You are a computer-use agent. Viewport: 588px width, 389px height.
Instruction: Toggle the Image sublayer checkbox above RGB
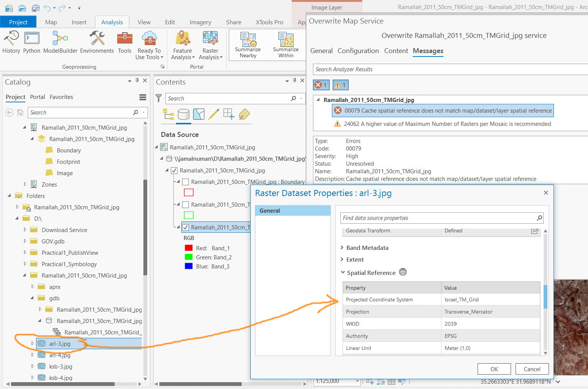coord(186,227)
